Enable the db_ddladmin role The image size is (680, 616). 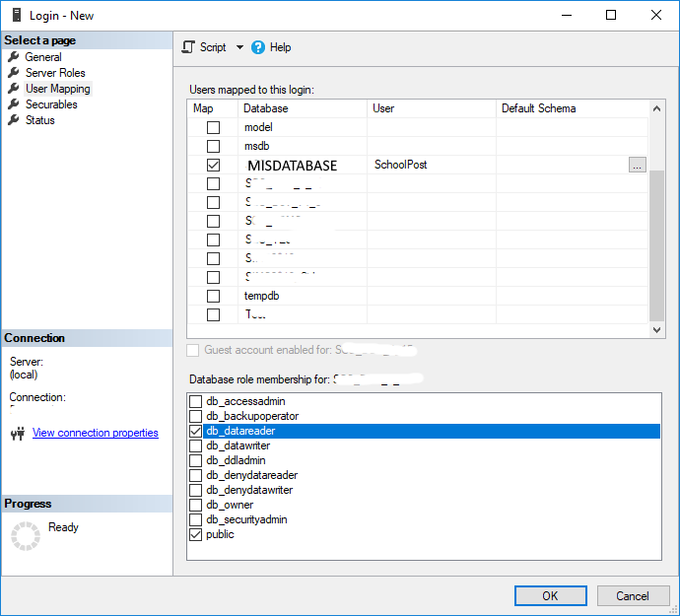(195, 460)
